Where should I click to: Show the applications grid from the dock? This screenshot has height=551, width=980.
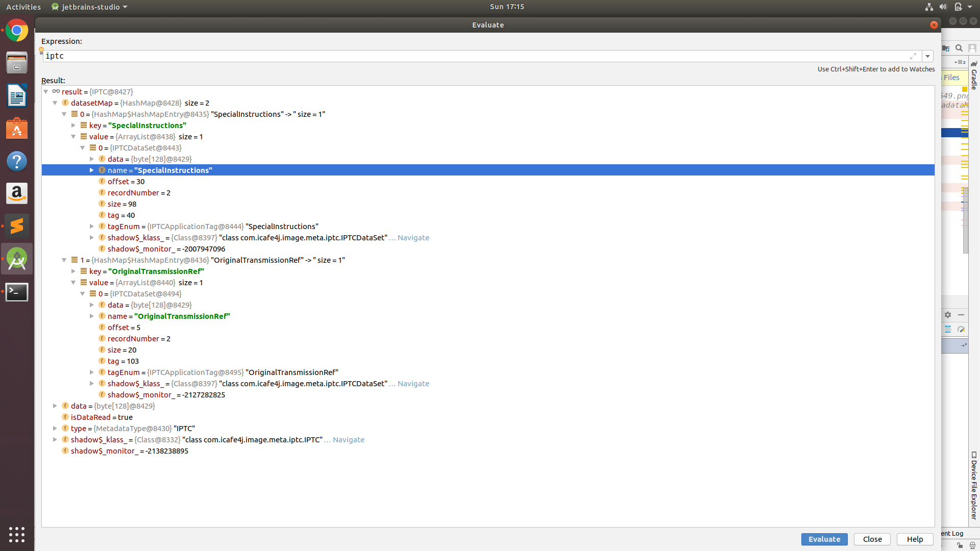[17, 535]
